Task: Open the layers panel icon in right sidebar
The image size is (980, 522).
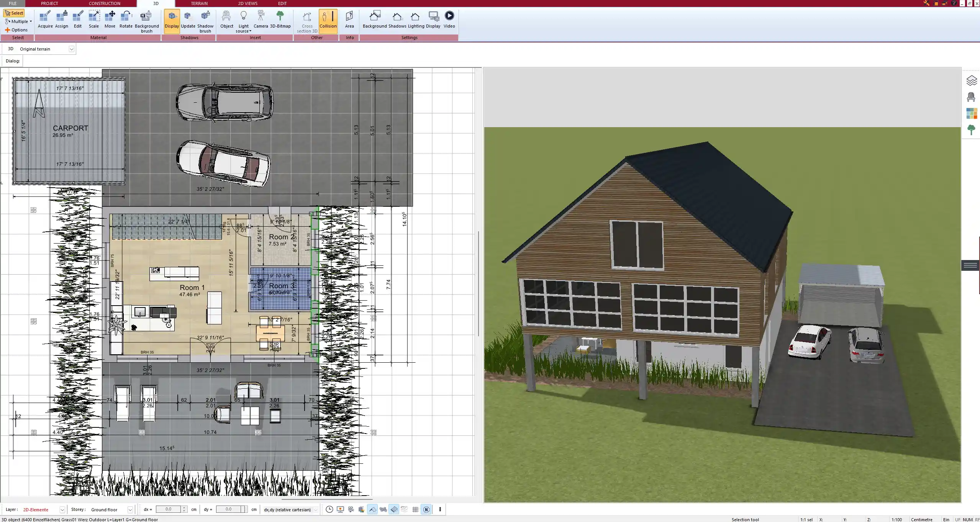Action: click(971, 80)
